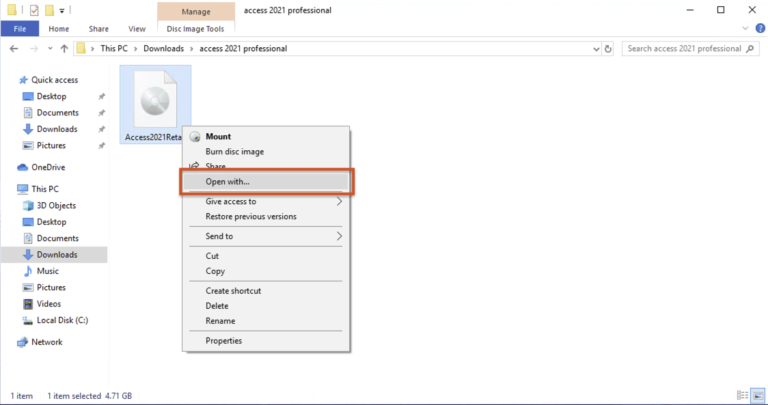Screen dimensions: 768x405
Task: Switch to the Share ribbon tab
Action: pyautogui.click(x=98, y=29)
